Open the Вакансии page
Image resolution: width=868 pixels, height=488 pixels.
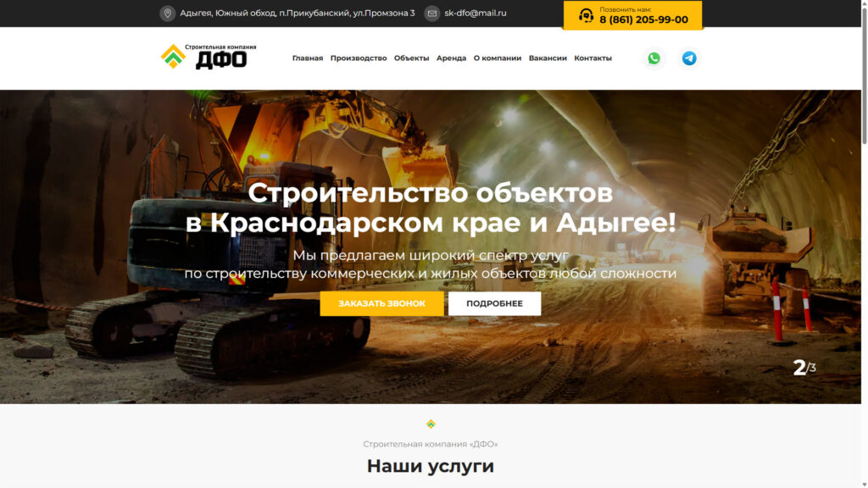pos(548,58)
